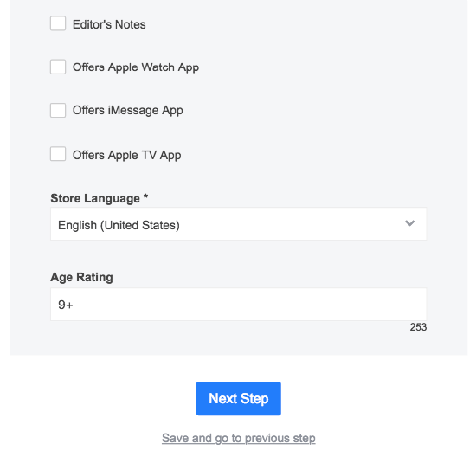Follow Save and go to previous step link
This screenshot has width=476, height=450.
(239, 438)
